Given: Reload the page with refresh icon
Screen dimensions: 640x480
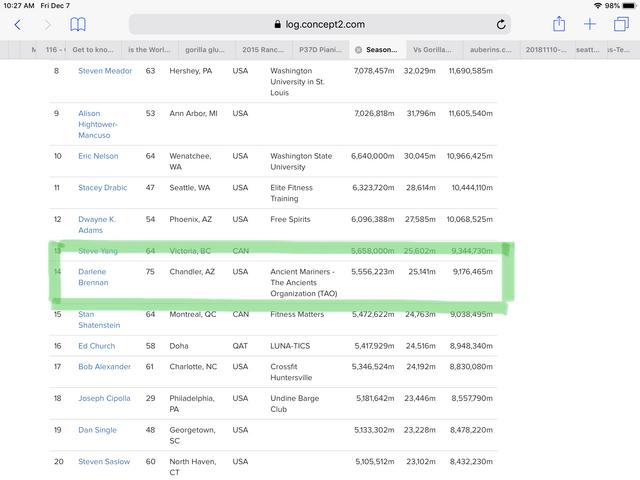Looking at the screenshot, I should pyautogui.click(x=501, y=24).
